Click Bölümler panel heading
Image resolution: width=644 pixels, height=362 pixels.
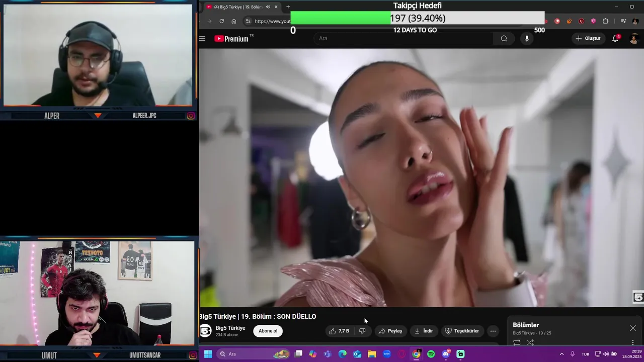(526, 325)
